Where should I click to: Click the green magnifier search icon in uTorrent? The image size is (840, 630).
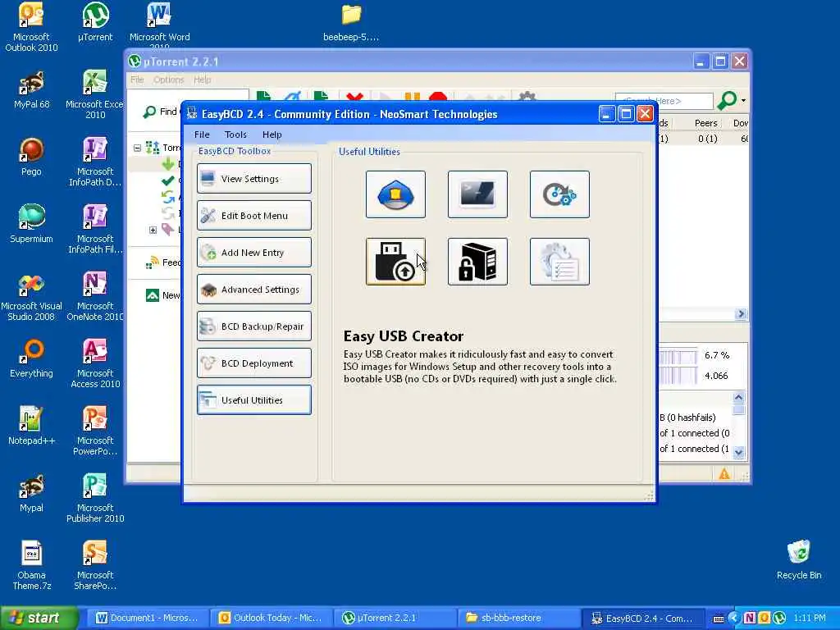727,100
